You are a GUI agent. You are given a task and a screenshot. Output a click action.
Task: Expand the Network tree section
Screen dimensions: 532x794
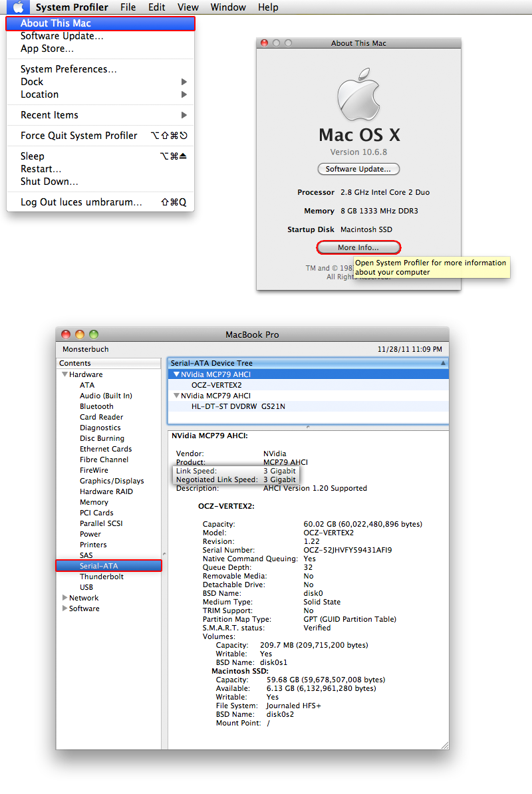click(x=65, y=598)
